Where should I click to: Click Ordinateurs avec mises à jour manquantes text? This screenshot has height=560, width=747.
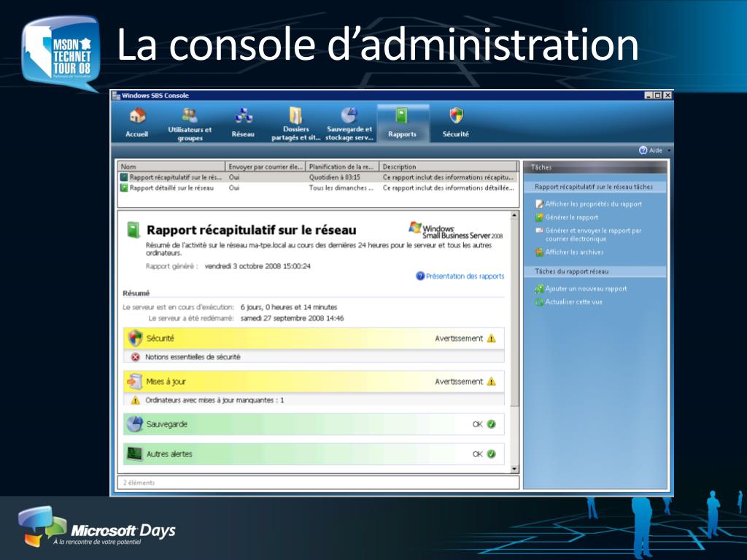(x=215, y=400)
